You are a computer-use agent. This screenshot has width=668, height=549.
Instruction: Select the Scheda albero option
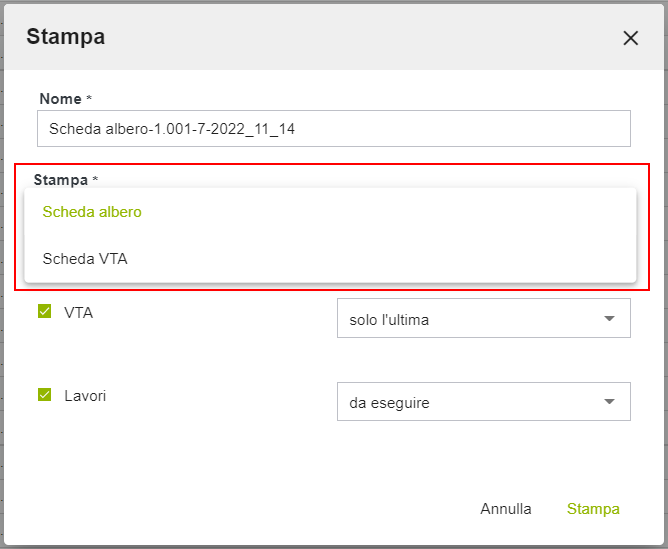coord(92,212)
